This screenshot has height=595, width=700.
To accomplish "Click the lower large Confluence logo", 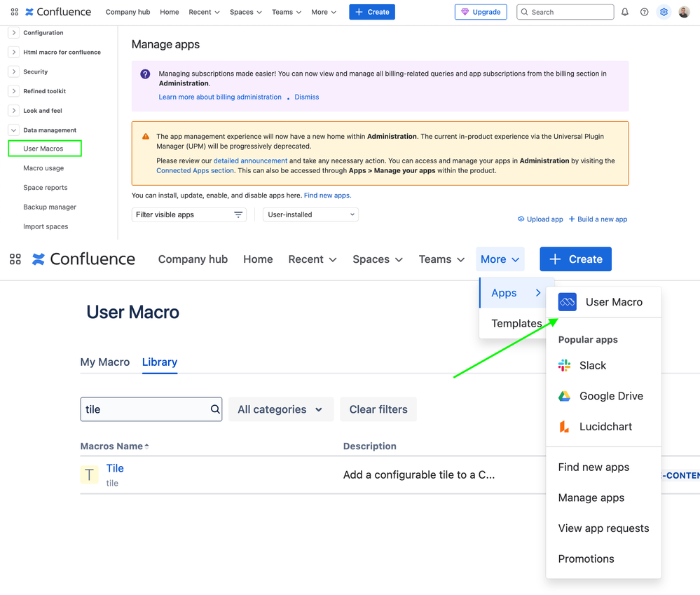I will (83, 259).
